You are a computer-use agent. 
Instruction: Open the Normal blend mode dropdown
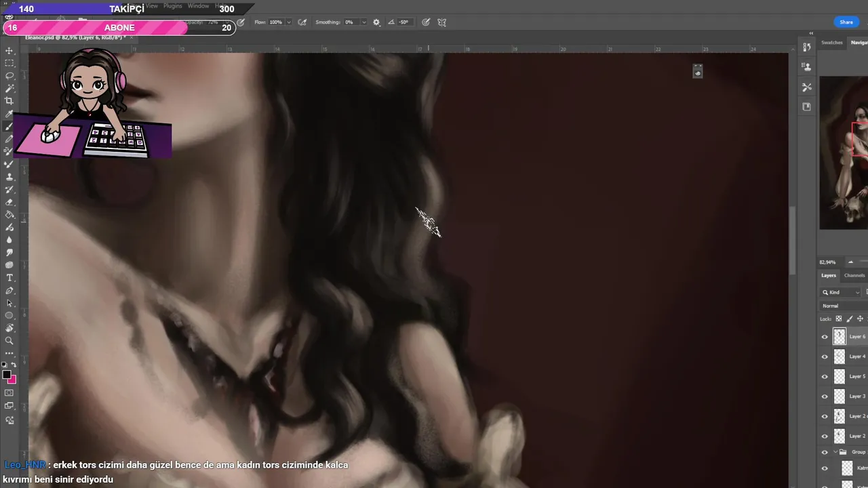tap(844, 306)
